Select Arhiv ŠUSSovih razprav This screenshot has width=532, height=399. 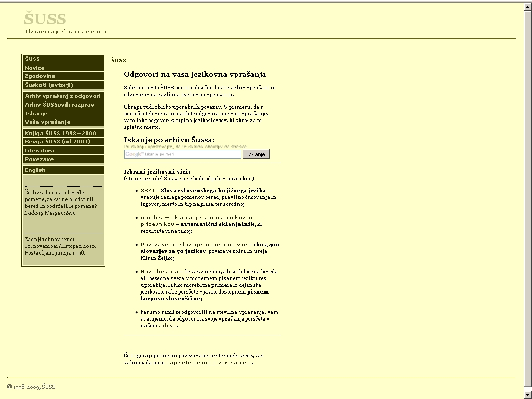coord(59,104)
